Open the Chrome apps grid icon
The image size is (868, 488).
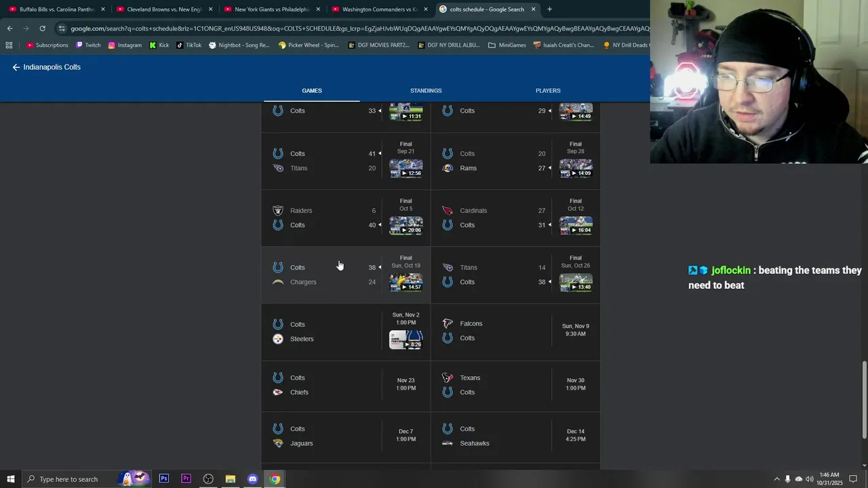[9, 45]
